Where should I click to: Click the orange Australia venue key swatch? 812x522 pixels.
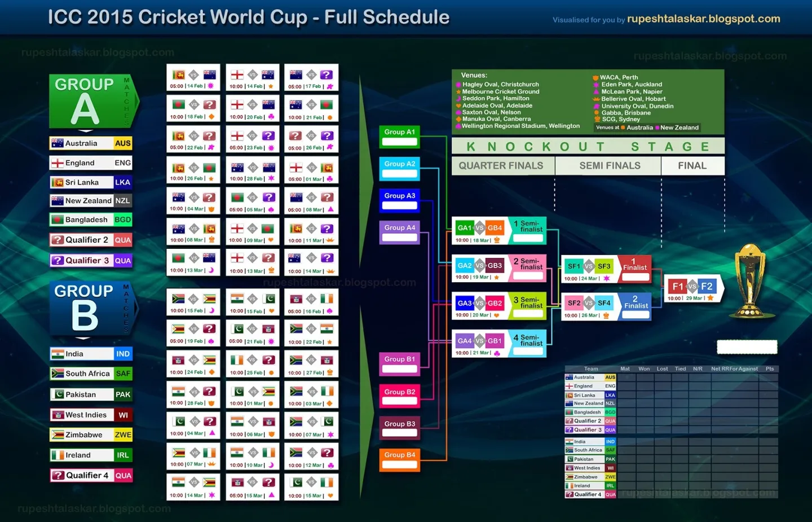pyautogui.click(x=623, y=128)
